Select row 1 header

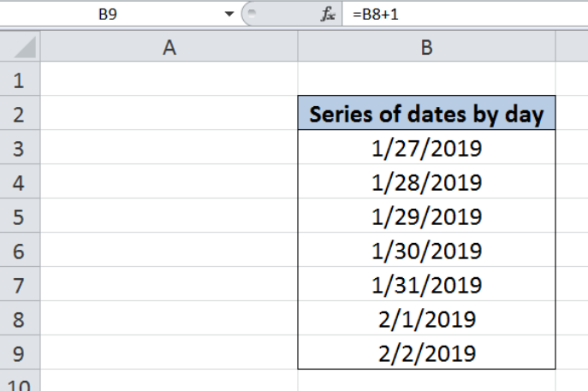click(20, 79)
